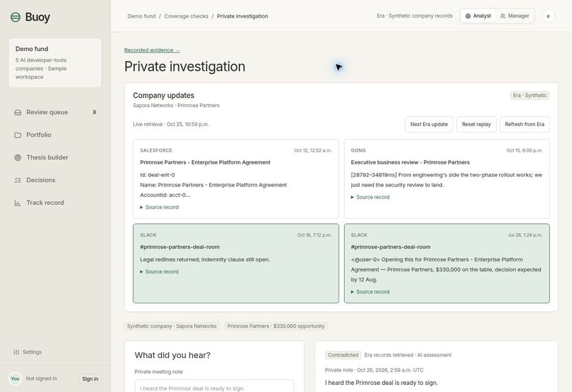Open Track record page

[x=55, y=203]
